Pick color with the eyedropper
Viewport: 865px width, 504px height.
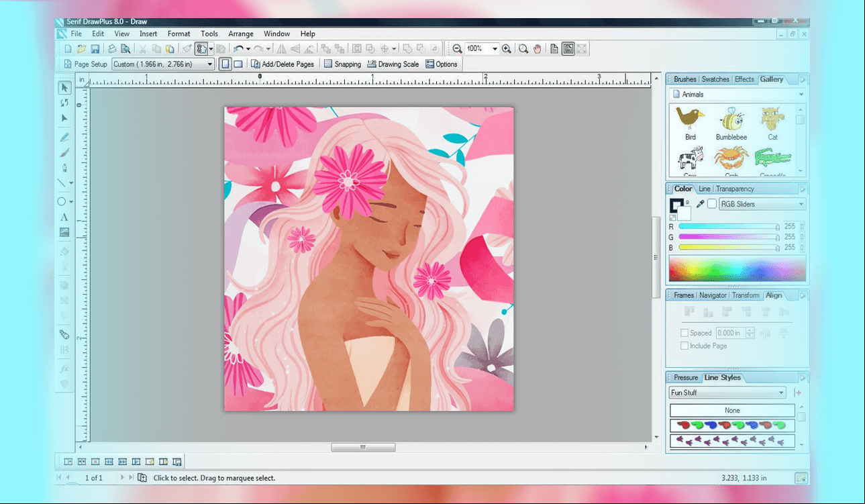(x=700, y=204)
